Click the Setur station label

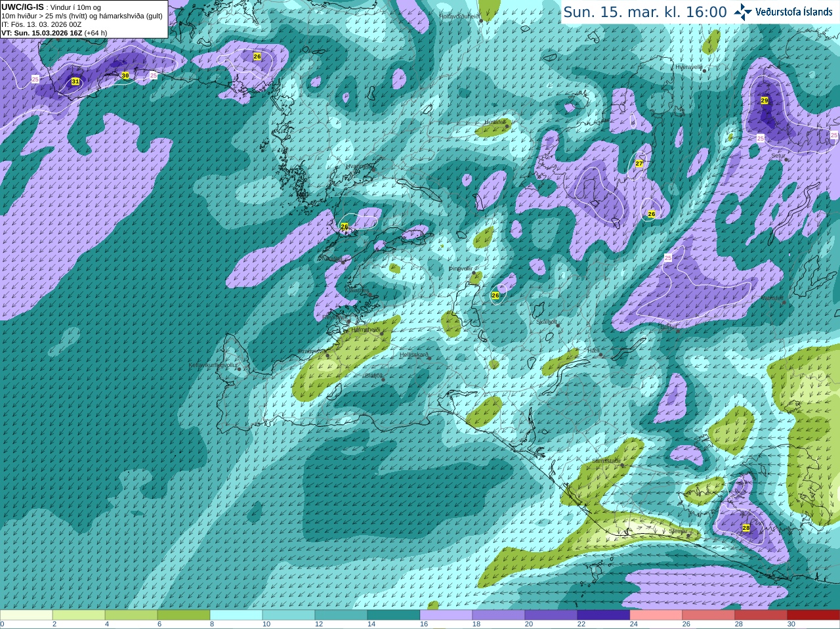point(778,156)
